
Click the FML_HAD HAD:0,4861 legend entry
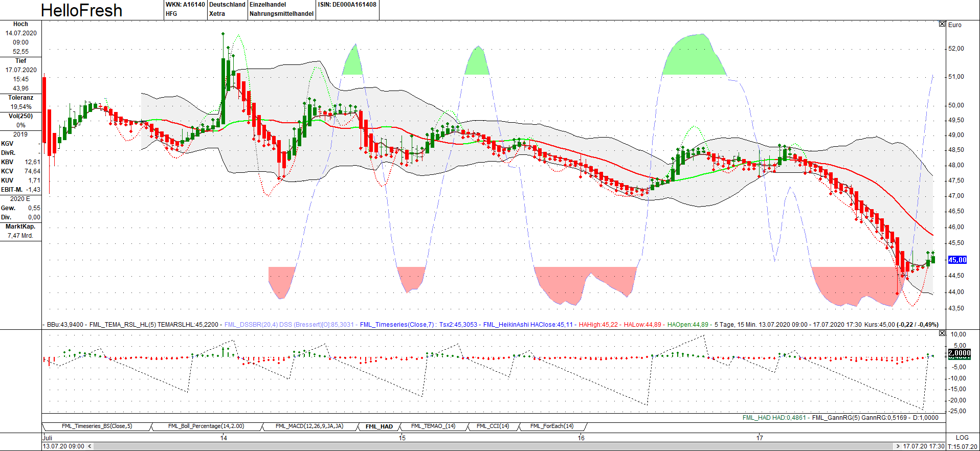click(x=774, y=418)
